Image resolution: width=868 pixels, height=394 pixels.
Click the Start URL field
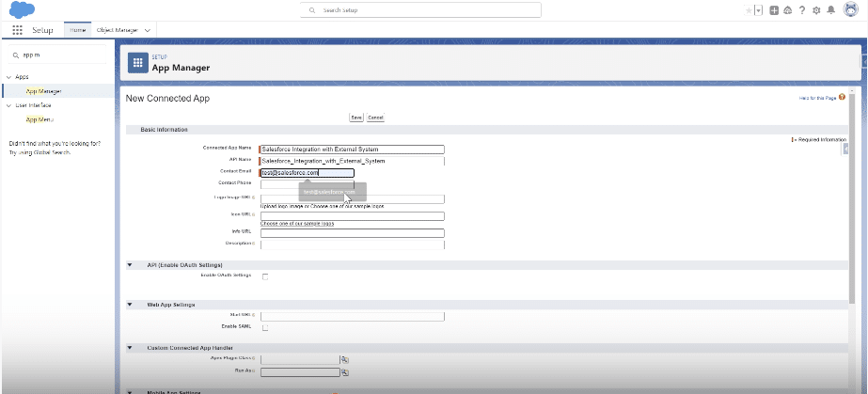[353, 317]
